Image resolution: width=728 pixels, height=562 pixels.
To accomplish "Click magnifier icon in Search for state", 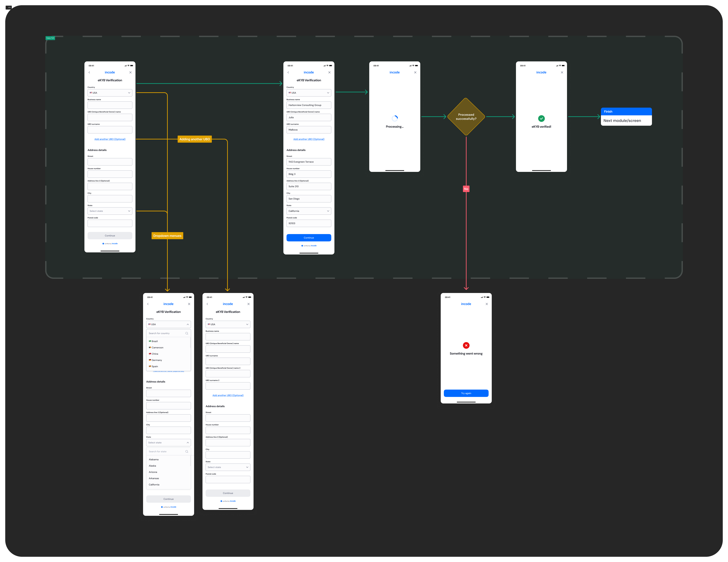I will [x=187, y=452].
